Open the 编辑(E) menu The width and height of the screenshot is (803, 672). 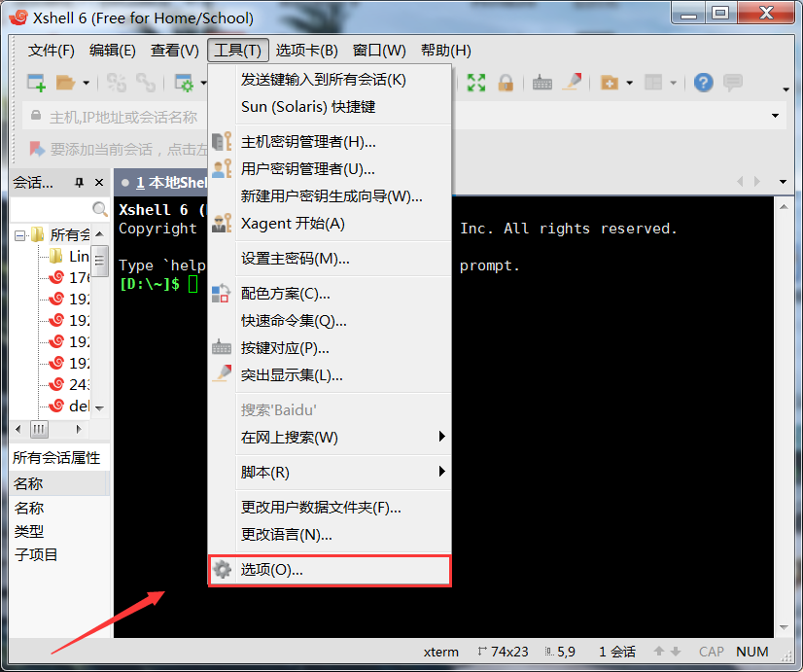tap(112, 51)
